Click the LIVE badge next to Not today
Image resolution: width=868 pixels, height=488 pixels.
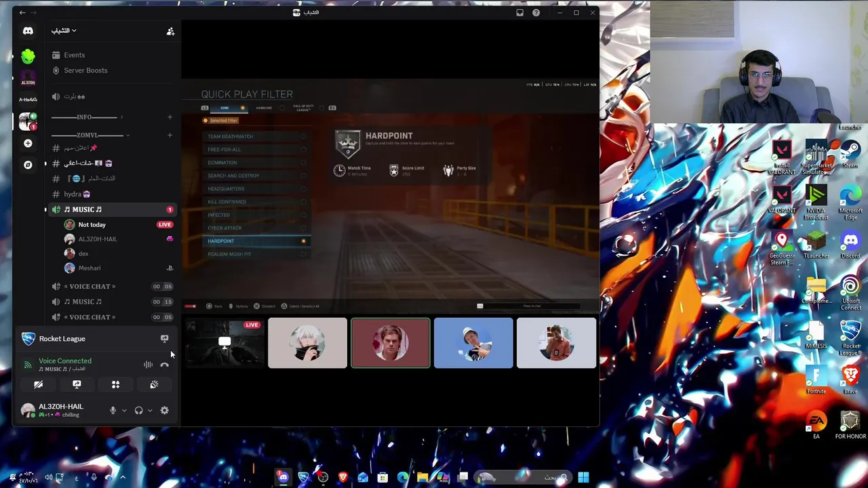point(165,224)
